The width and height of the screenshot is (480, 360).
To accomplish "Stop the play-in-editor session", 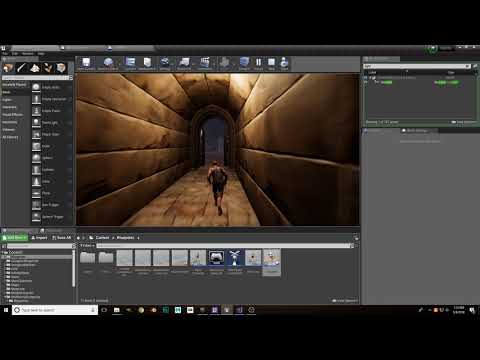I will (x=271, y=64).
